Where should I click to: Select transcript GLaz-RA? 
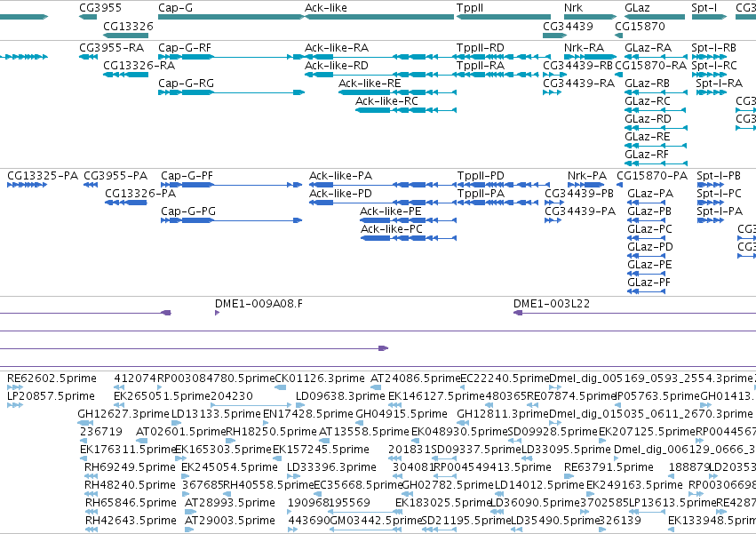[x=648, y=48]
